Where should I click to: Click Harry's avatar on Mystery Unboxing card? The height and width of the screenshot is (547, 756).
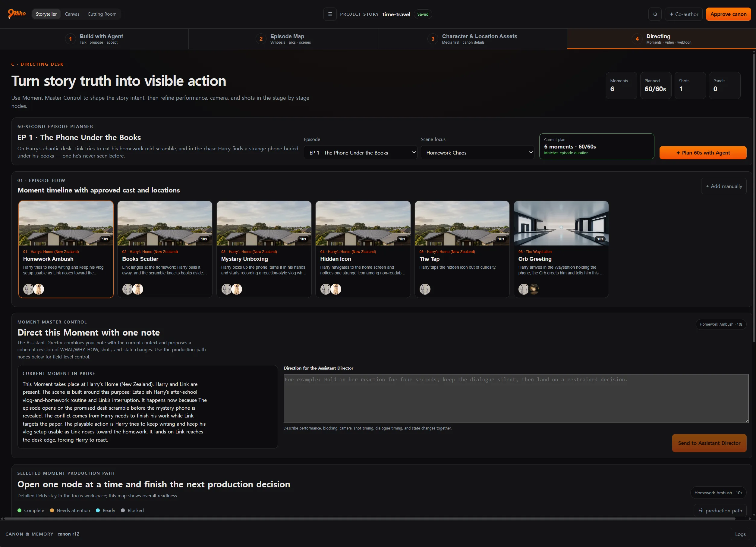[x=227, y=289]
